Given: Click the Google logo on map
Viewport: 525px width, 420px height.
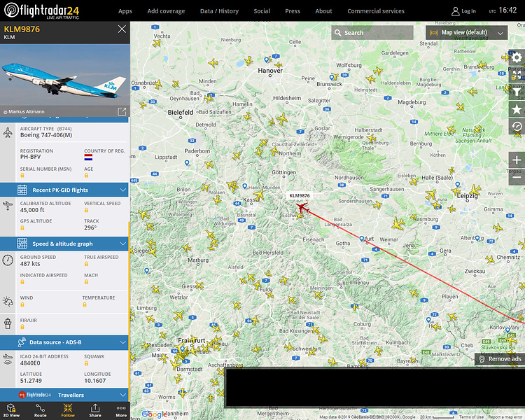Looking at the screenshot, I should click(154, 414).
